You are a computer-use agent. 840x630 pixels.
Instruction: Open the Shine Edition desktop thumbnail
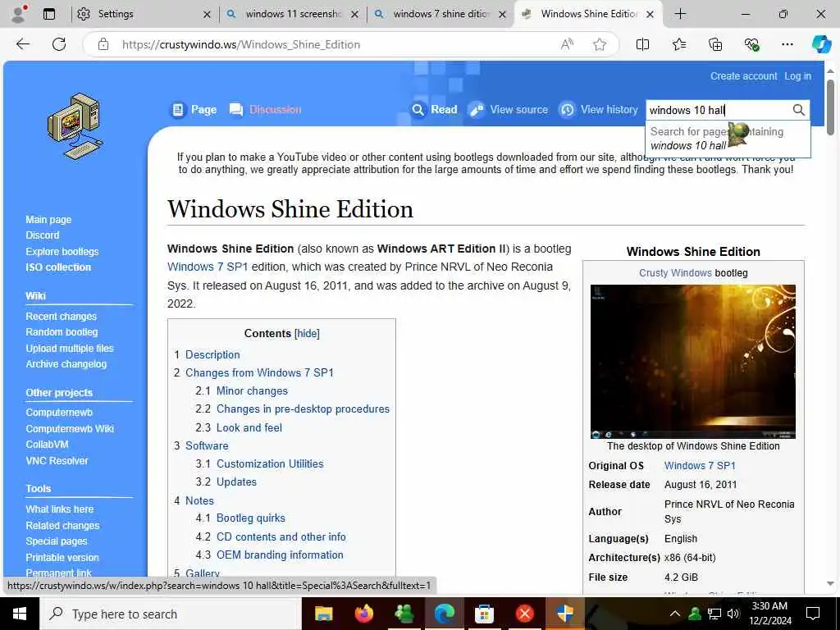pyautogui.click(x=692, y=362)
